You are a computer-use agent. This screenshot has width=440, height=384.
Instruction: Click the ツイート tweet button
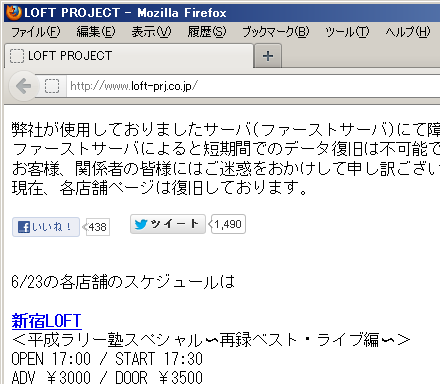[168, 224]
